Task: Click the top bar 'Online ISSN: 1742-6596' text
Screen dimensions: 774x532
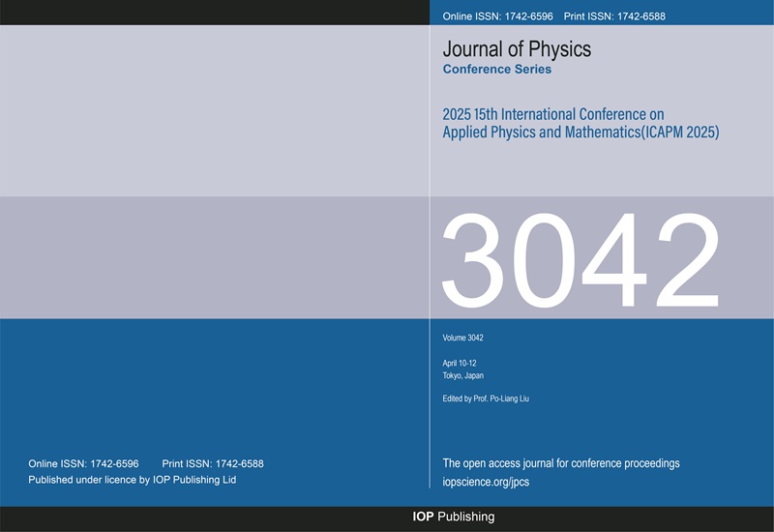Action: pyautogui.click(x=497, y=16)
